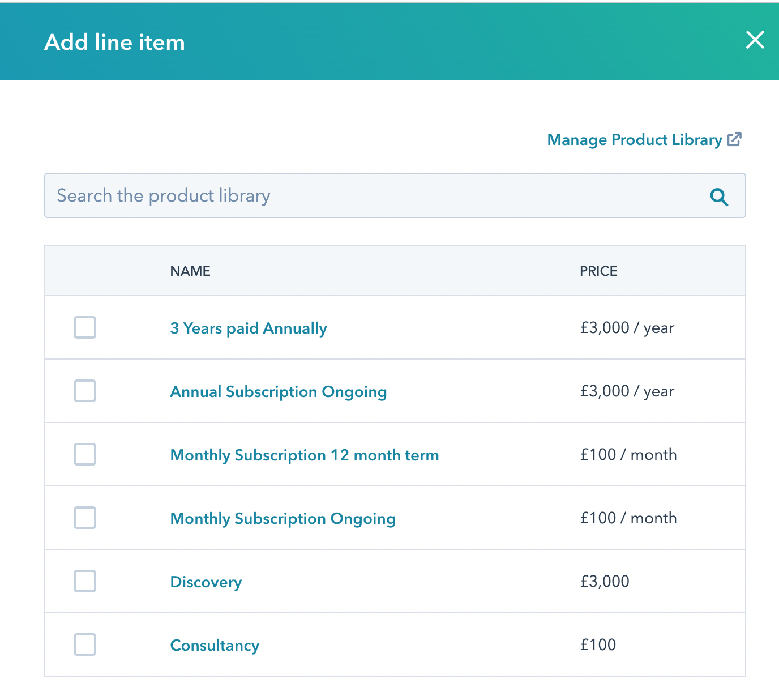Check the checkbox for Monthly Subscription Ongoing
Image resolution: width=779 pixels, height=700 pixels.
[x=84, y=518]
